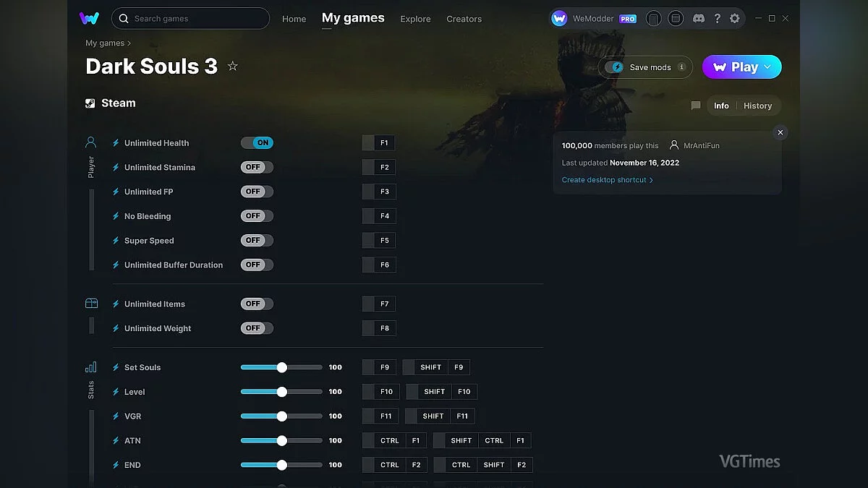The height and width of the screenshot is (488, 868).
Task: Click the phone remote icon
Action: coord(653,19)
